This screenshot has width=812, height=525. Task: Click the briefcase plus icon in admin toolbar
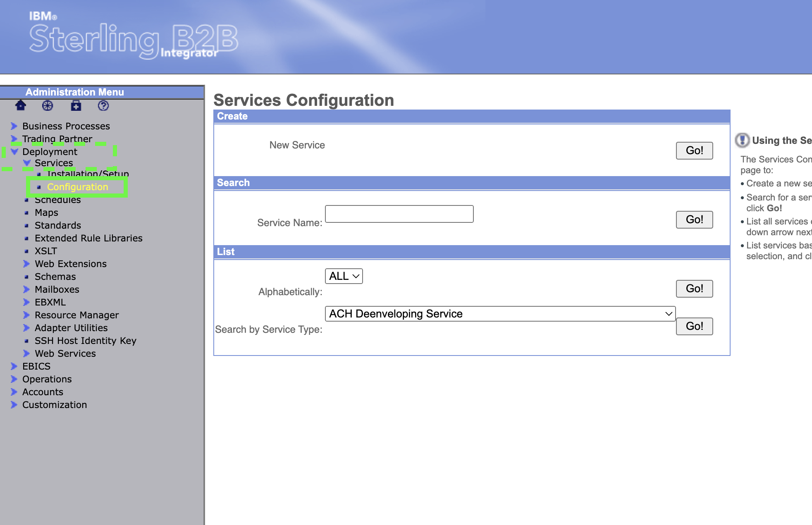[76, 106]
